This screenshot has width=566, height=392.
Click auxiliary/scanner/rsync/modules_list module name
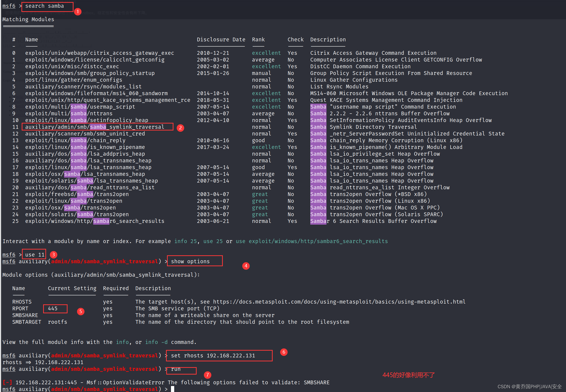point(83,87)
